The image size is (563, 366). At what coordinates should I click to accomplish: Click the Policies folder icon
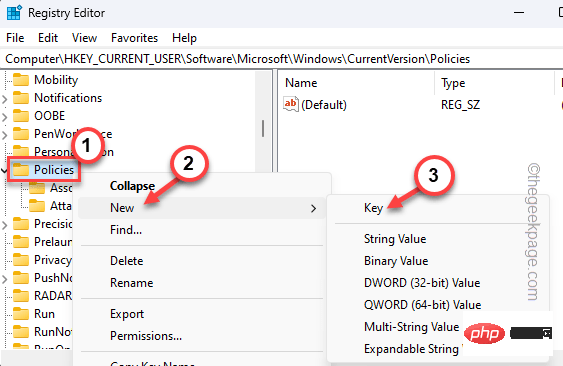tap(21, 170)
